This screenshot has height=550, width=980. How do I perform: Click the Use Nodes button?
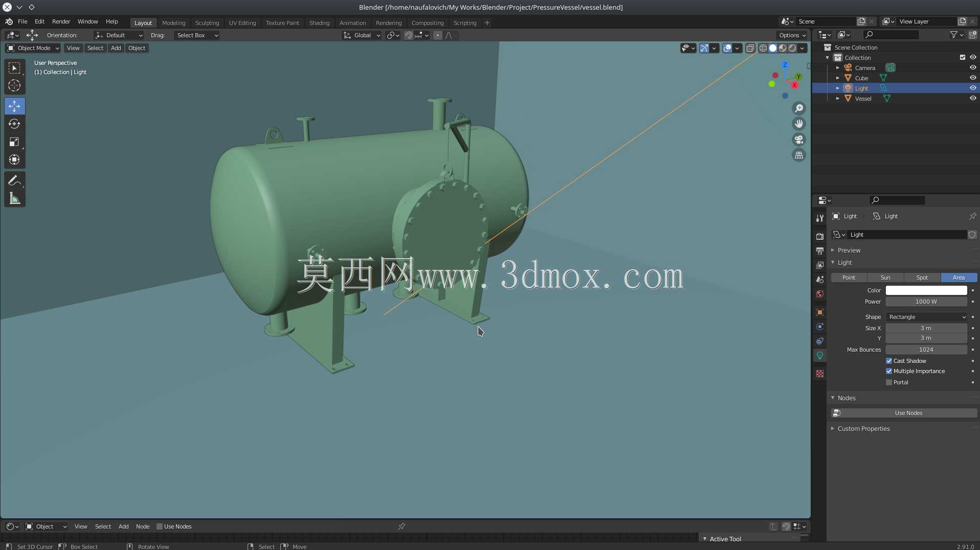[x=904, y=413]
